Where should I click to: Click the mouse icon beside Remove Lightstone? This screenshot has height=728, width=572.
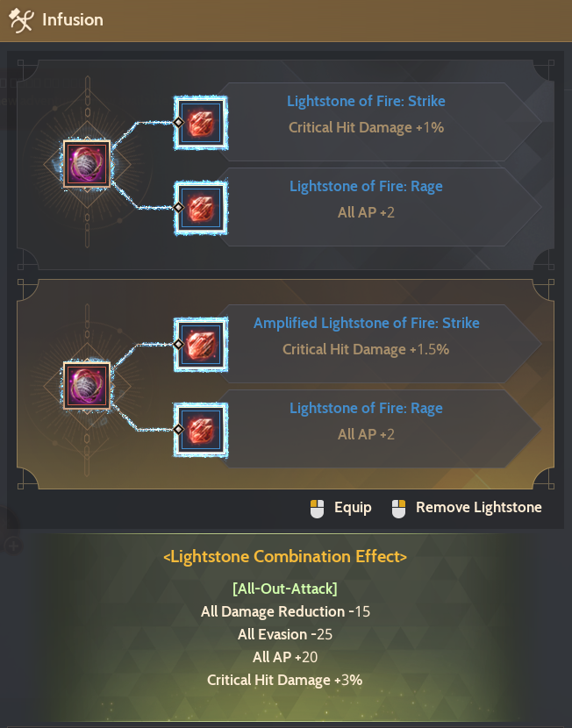coord(399,509)
